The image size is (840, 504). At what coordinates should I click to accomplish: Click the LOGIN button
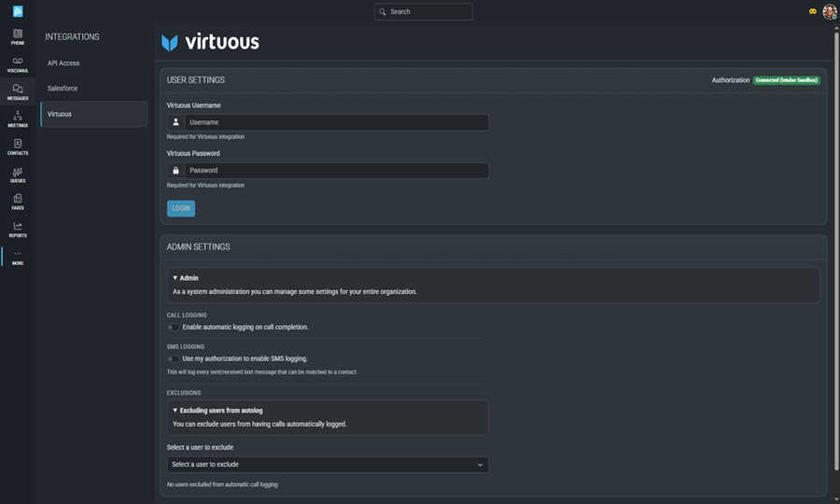point(181,208)
